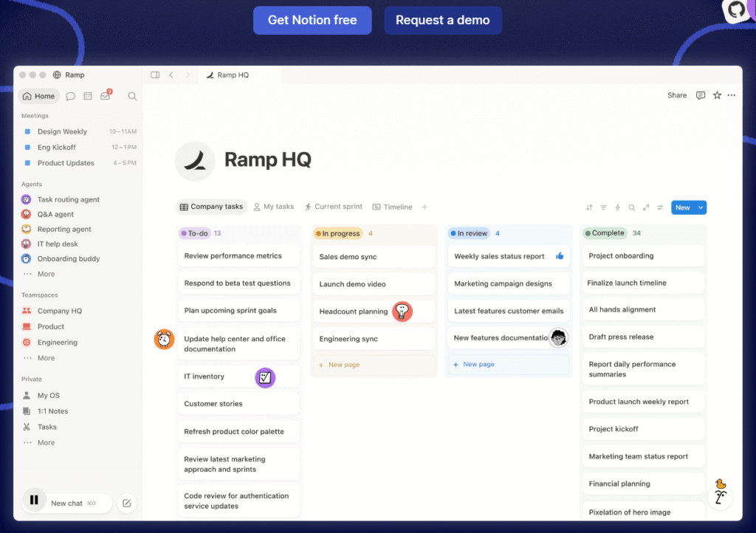The height and width of the screenshot is (533, 756).
Task: Click the Share button
Action: point(676,95)
